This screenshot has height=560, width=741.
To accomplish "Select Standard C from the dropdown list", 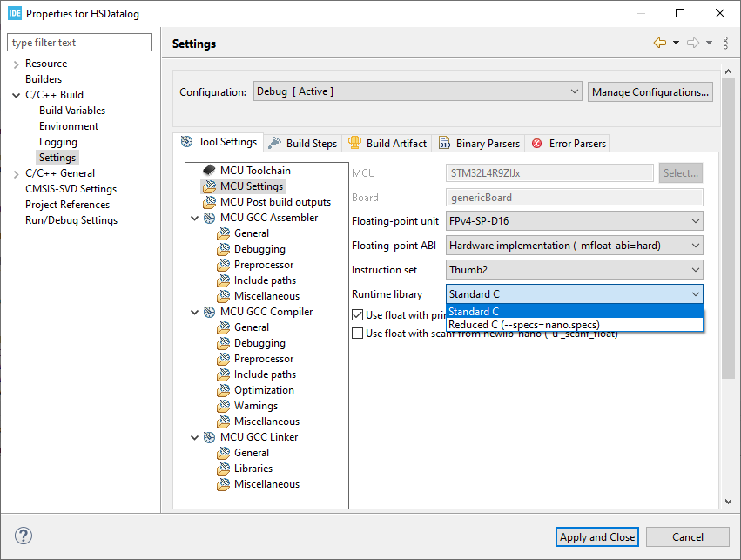I will pos(574,312).
